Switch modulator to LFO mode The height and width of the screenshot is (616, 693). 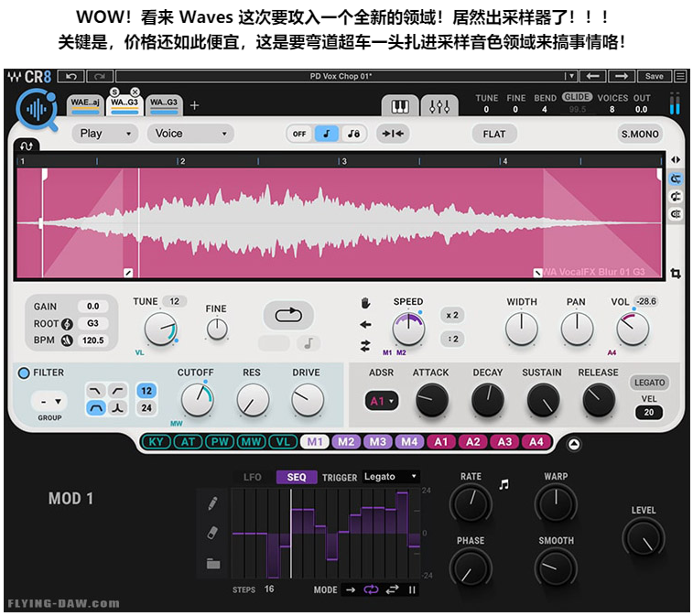pyautogui.click(x=253, y=477)
